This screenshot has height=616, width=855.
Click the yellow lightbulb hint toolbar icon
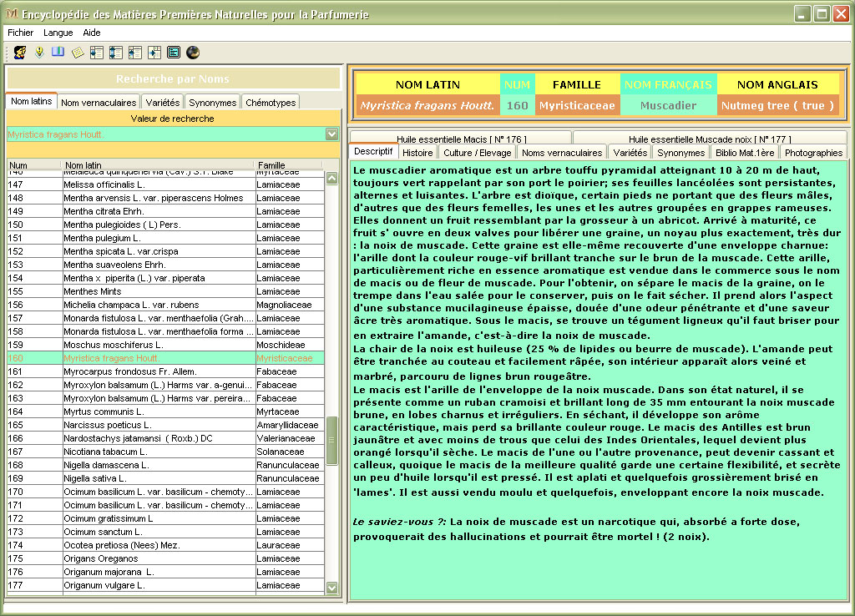39,53
